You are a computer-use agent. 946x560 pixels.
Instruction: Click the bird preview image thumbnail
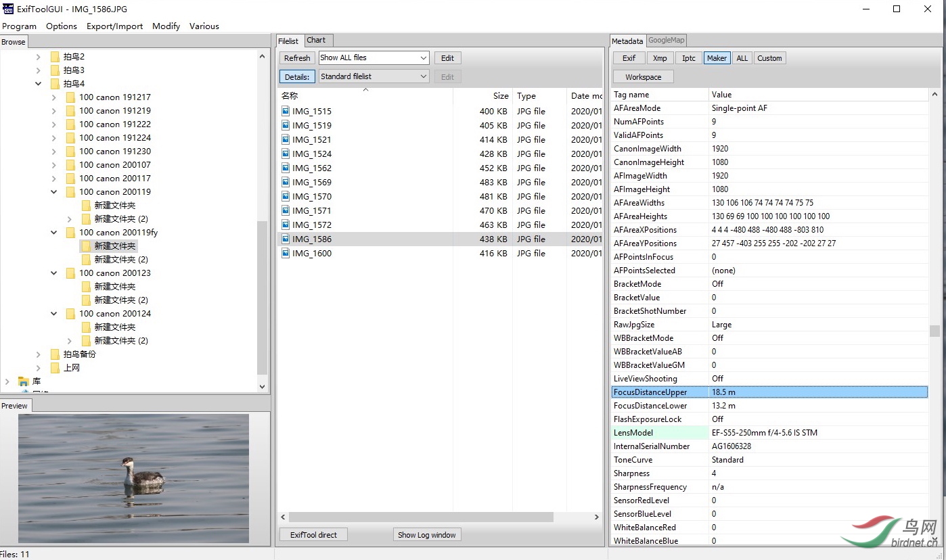click(x=133, y=478)
